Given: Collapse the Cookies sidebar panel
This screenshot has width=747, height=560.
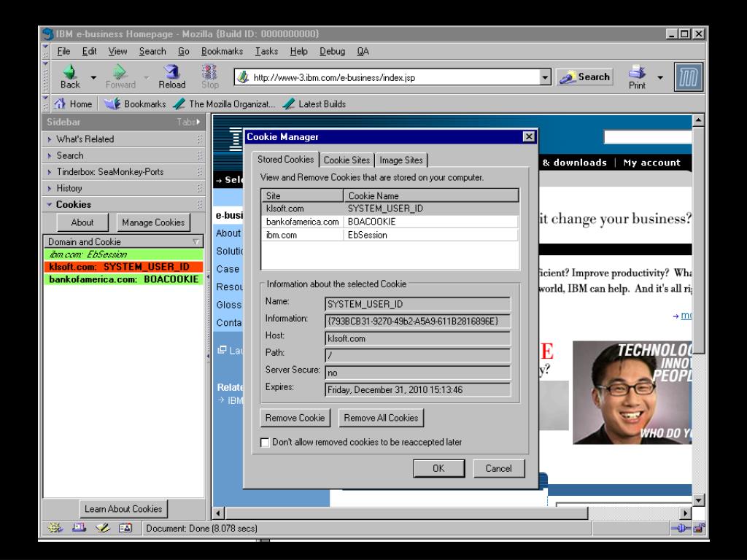Looking at the screenshot, I should (x=124, y=204).
